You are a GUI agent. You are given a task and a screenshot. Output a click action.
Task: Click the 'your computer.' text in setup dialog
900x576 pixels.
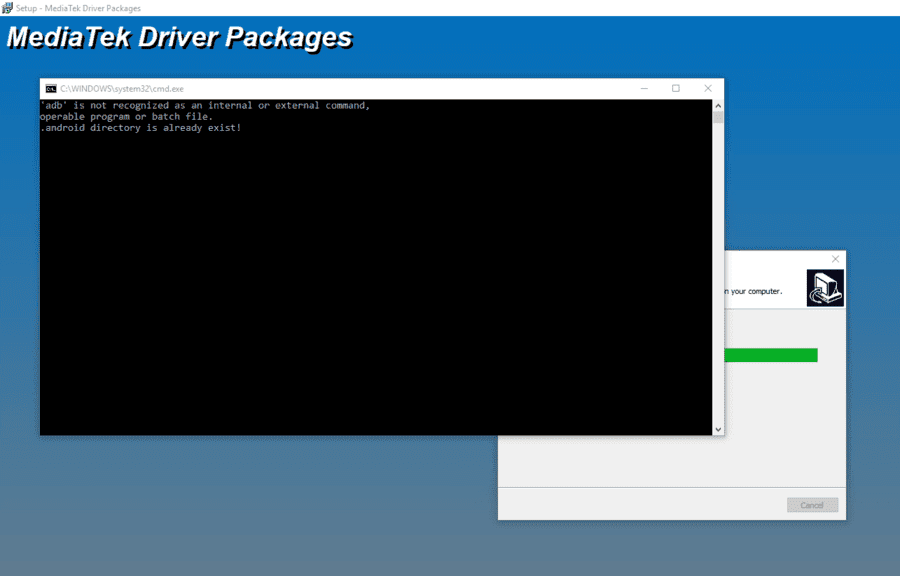pyautogui.click(x=756, y=291)
